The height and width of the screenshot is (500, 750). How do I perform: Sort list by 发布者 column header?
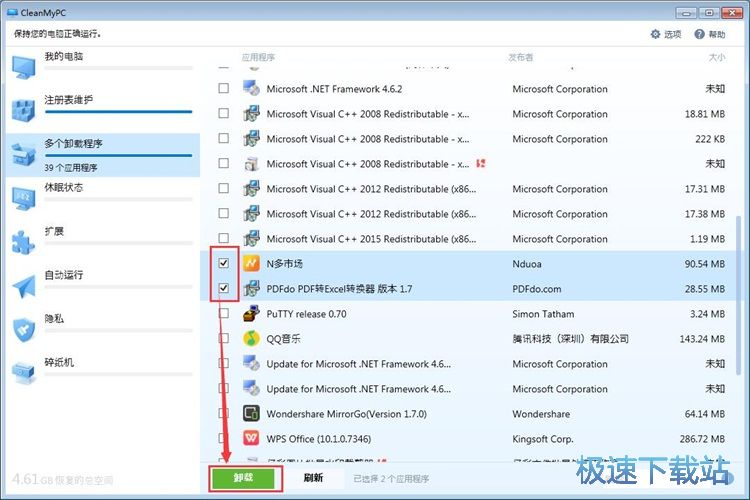520,57
